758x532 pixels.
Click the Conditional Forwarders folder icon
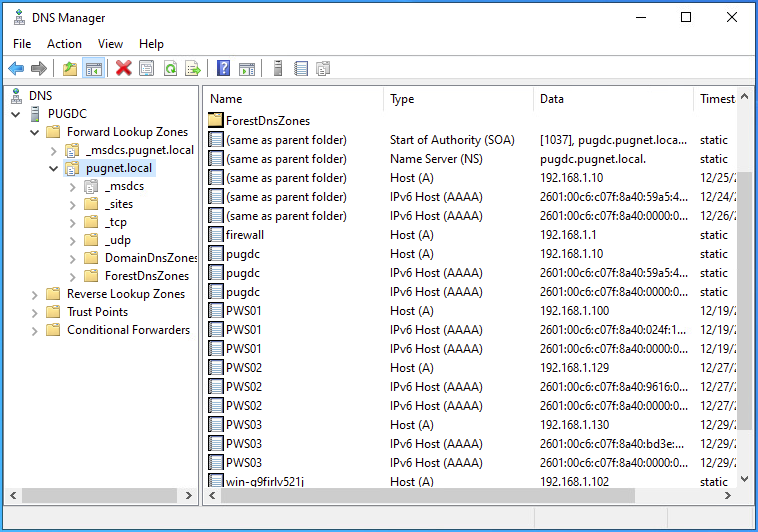[53, 329]
